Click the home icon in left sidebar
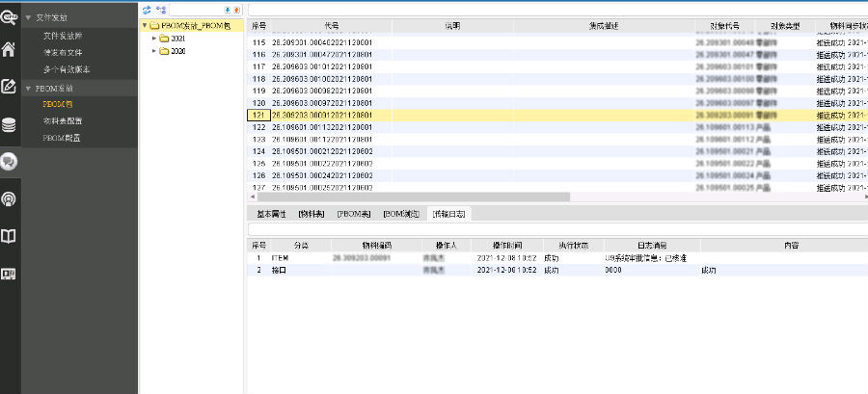The width and height of the screenshot is (868, 394). 10,50
